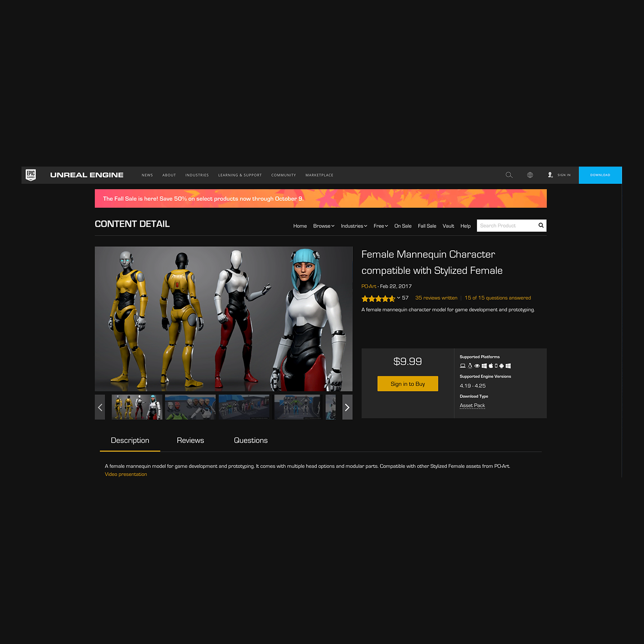The width and height of the screenshot is (644, 644).
Task: Click the rating count 57
Action: [x=405, y=298]
